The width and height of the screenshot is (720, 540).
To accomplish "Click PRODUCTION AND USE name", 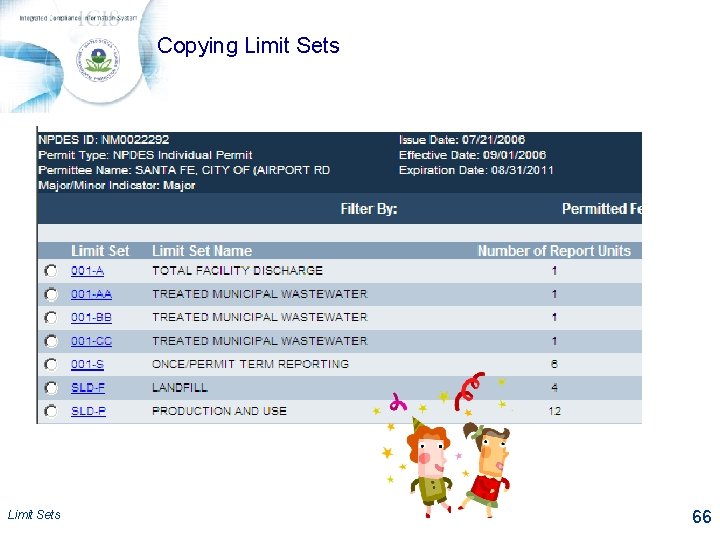I will [219, 411].
